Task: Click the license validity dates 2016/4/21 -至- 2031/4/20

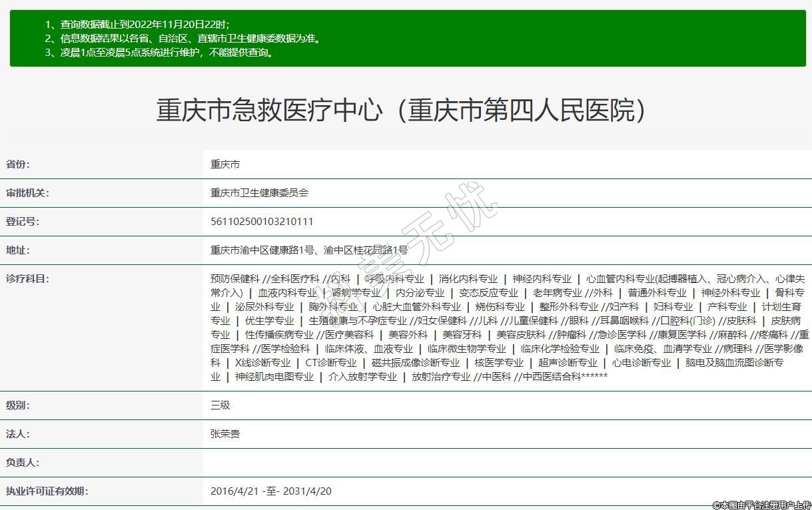Action: click(271, 491)
